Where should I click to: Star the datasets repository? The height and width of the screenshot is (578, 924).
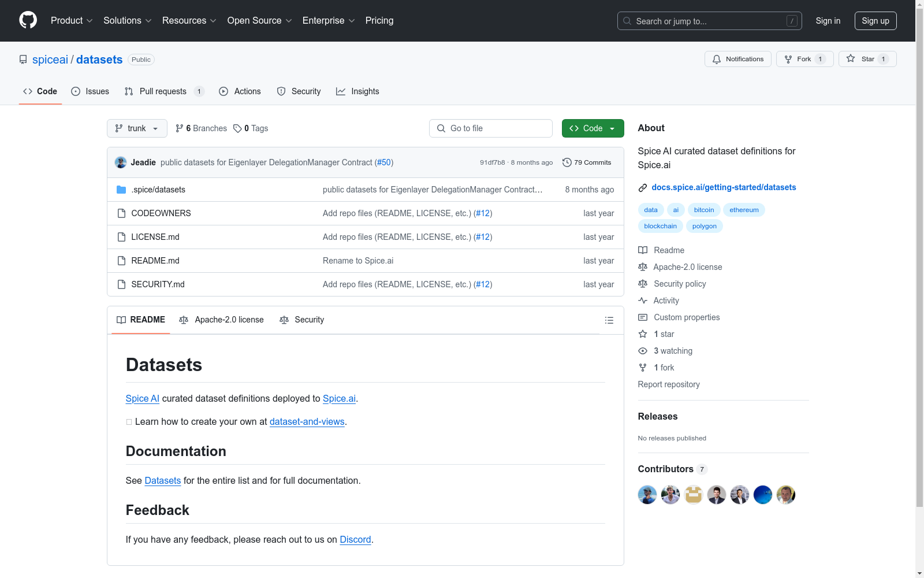pyautogui.click(x=867, y=59)
